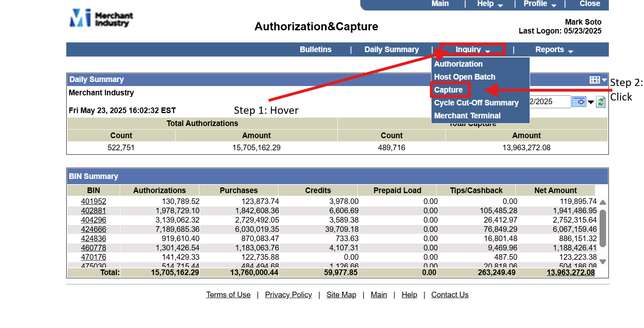Open the grid view icon in Daily Summary header
This screenshot has width=644, height=328.
tap(594, 80)
